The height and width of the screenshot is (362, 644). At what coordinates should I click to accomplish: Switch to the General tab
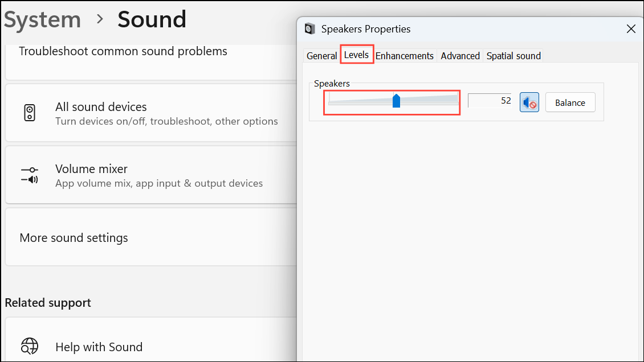coord(321,56)
